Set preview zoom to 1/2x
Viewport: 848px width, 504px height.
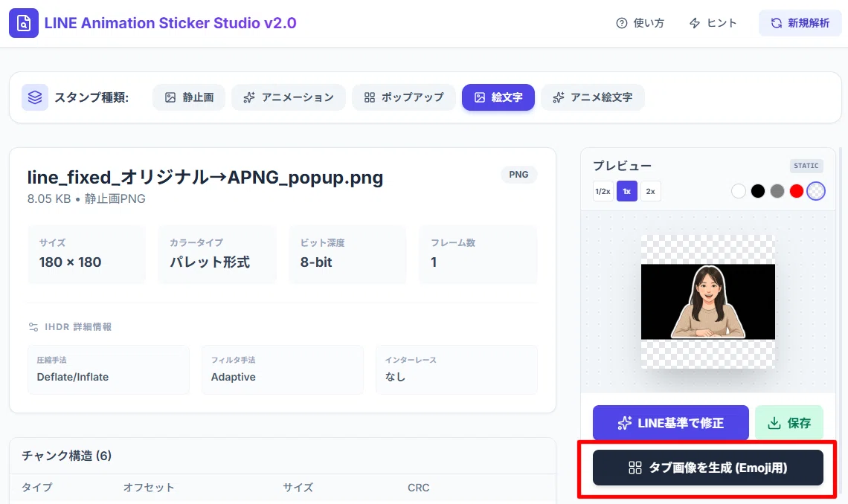point(603,191)
